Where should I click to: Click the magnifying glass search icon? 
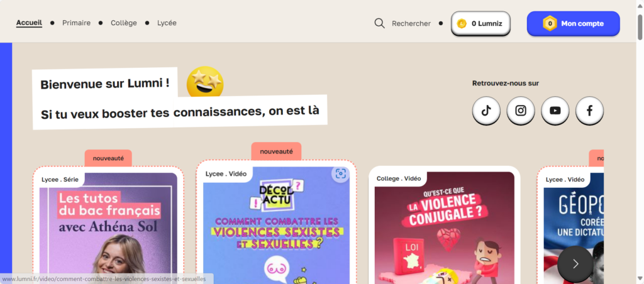[x=379, y=23]
